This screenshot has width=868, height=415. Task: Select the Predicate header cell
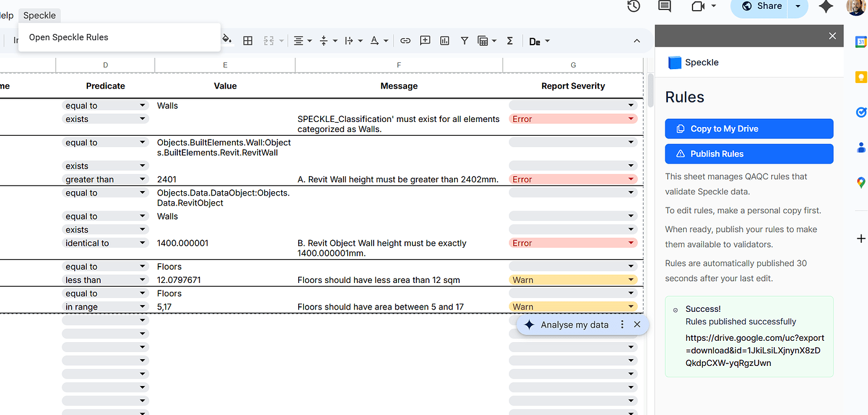coord(105,86)
